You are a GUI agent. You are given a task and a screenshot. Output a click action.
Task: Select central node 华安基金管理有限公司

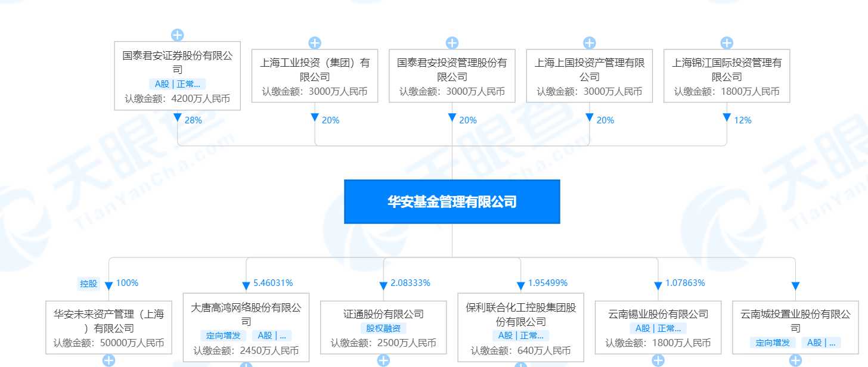(452, 202)
